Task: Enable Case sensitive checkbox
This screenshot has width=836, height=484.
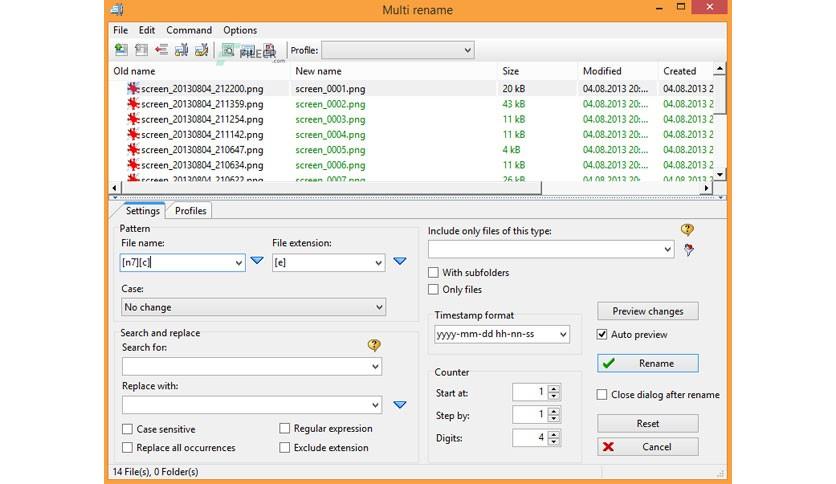Action: click(127, 429)
